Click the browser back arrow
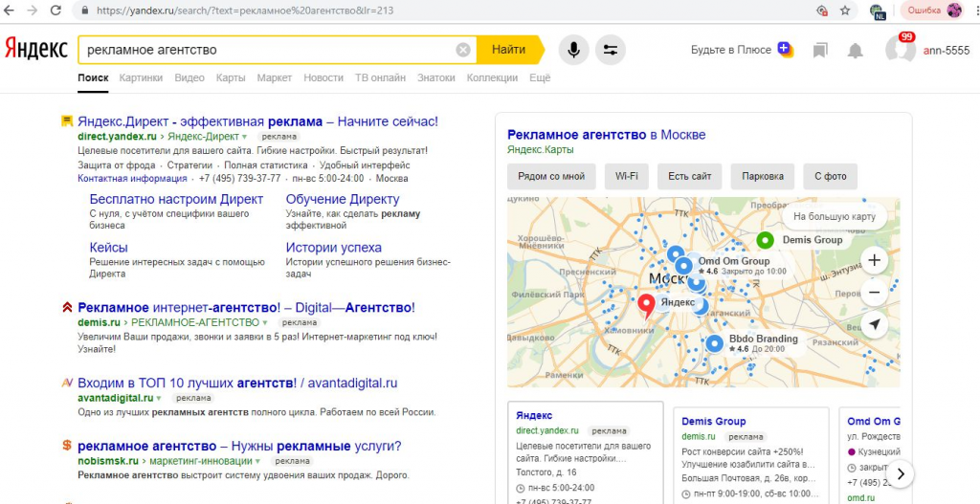The height and width of the screenshot is (504, 980). coord(10,11)
